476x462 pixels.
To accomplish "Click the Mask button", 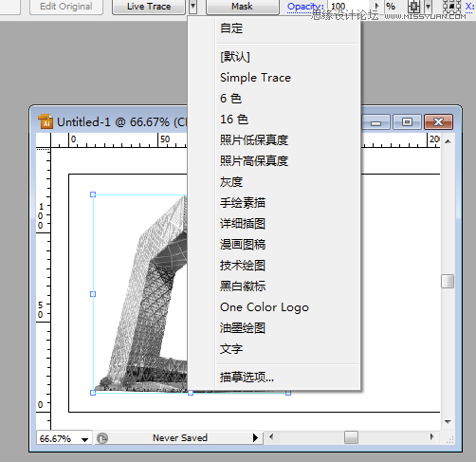I will click(243, 7).
